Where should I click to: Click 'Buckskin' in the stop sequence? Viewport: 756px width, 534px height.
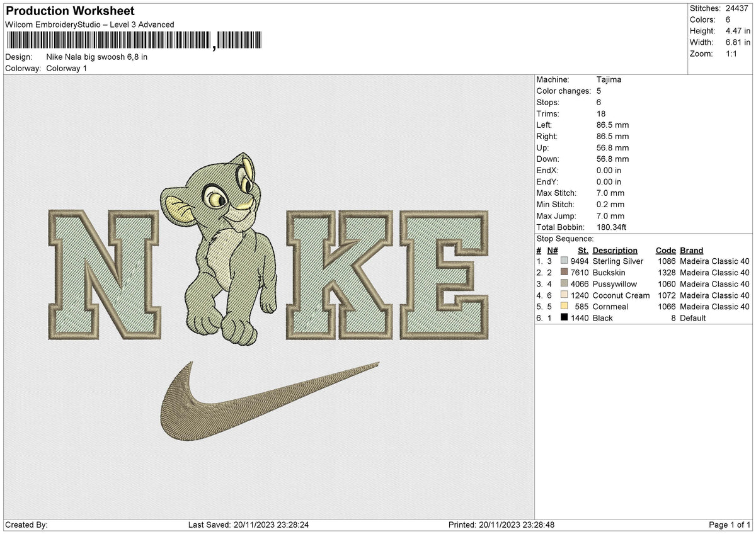[x=609, y=273]
